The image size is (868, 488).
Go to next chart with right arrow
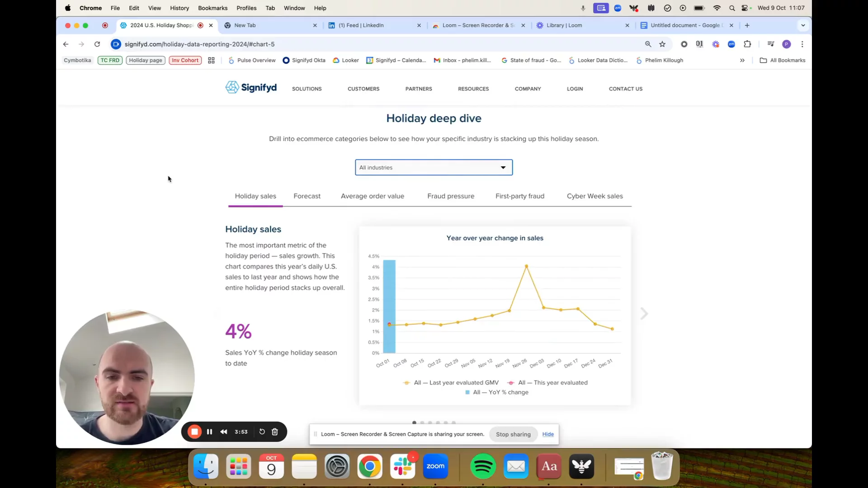(644, 314)
